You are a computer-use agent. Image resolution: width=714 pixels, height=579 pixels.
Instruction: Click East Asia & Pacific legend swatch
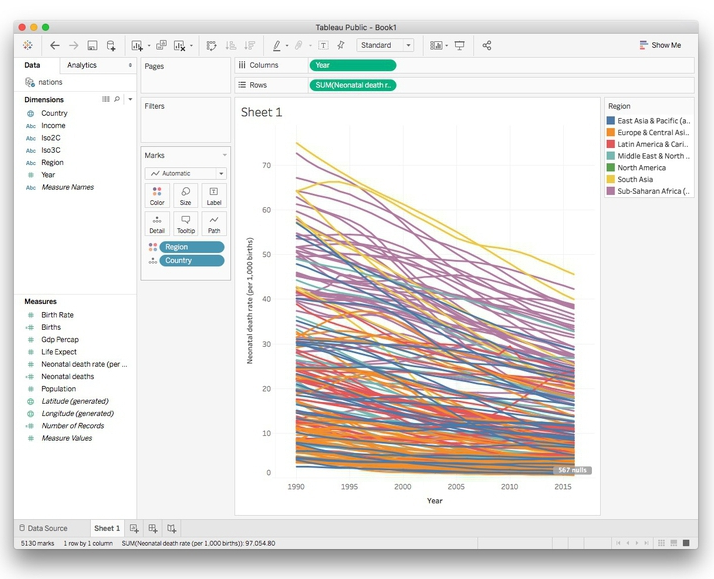611,121
